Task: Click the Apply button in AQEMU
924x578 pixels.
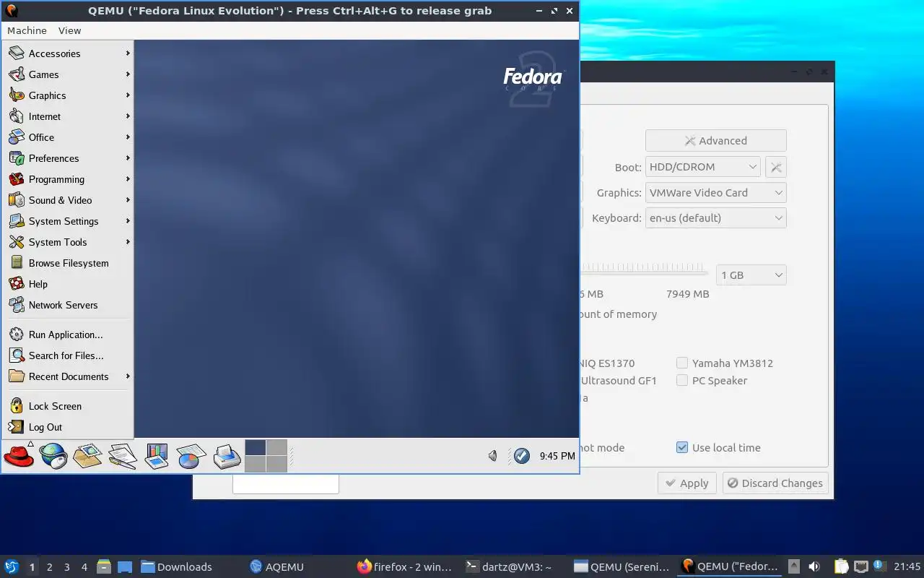Action: click(687, 483)
